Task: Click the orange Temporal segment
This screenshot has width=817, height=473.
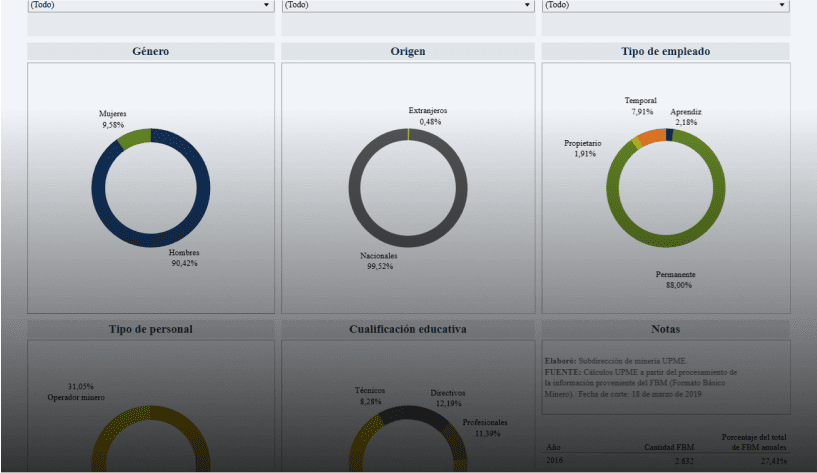Action: click(650, 137)
